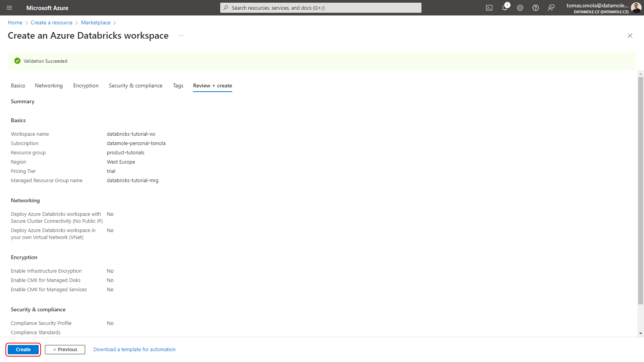The width and height of the screenshot is (644, 362).
Task: Open portal Settings gear
Action: point(520,8)
